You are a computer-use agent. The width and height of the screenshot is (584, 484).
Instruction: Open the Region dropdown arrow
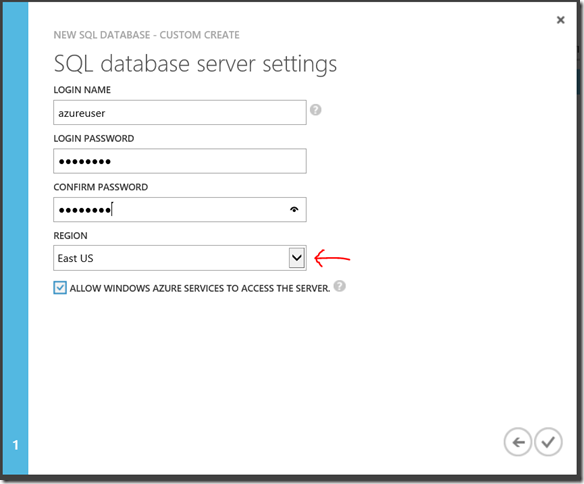coord(297,258)
